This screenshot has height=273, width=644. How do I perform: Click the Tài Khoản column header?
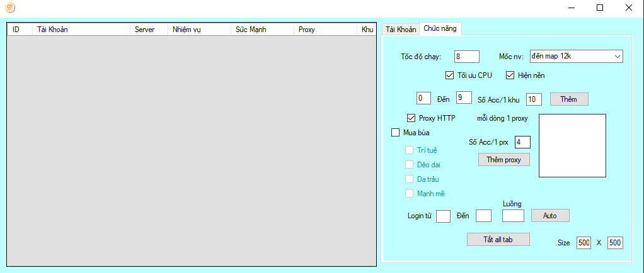click(x=81, y=30)
